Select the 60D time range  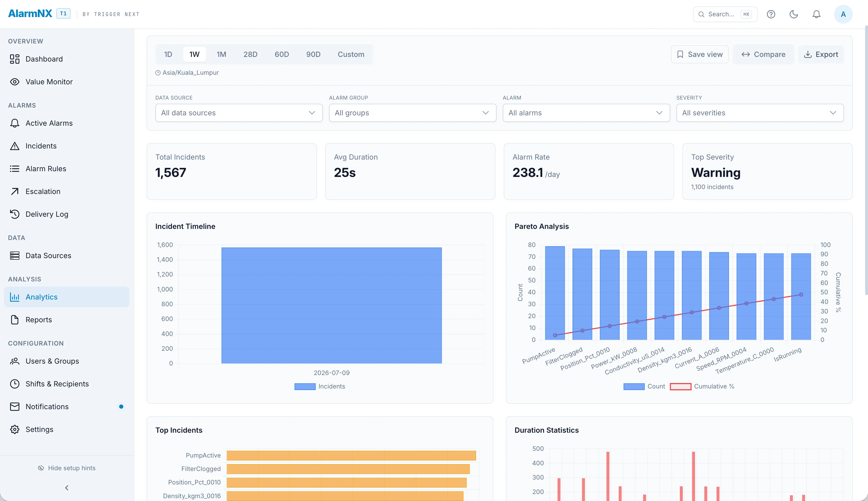click(281, 54)
